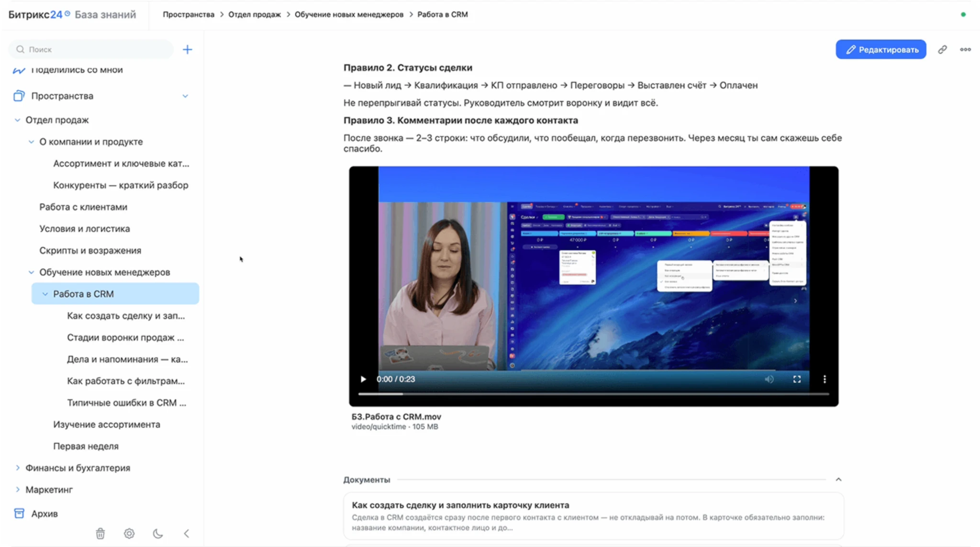
Task: Click the 0:00 / 0:23 time display
Action: pyautogui.click(x=396, y=379)
